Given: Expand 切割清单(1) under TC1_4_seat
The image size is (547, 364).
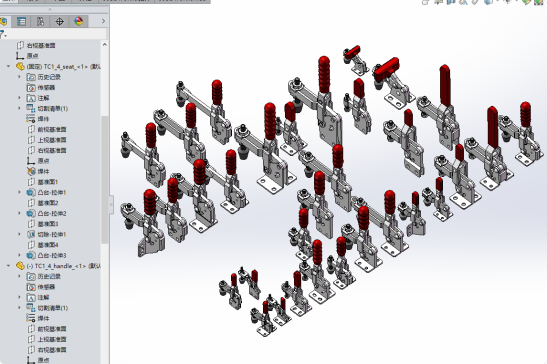Looking at the screenshot, I should pyautogui.click(x=20, y=108).
